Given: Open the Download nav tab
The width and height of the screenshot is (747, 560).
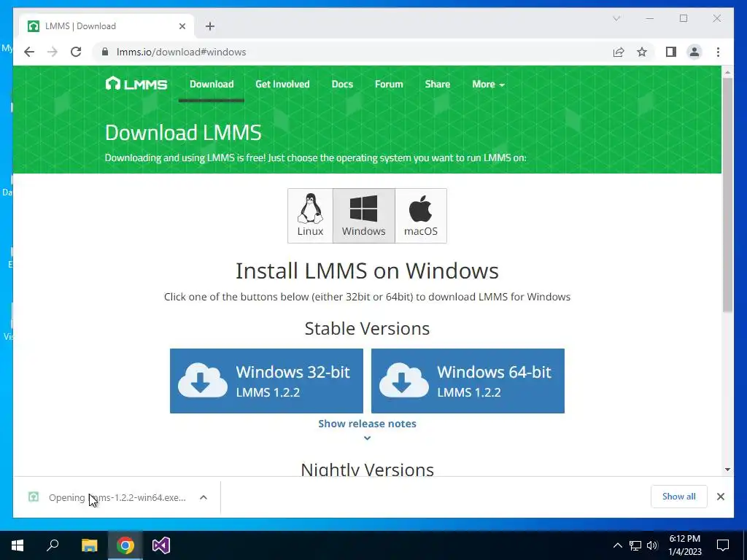Looking at the screenshot, I should (x=212, y=85).
